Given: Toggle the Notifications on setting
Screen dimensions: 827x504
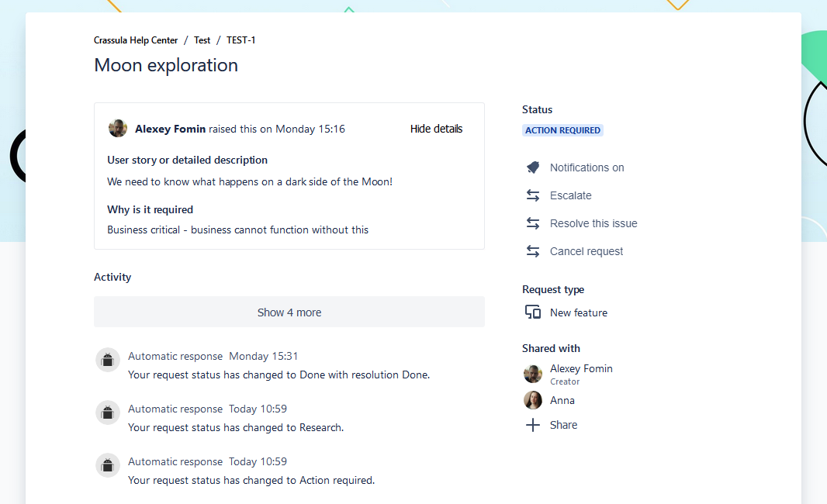Looking at the screenshot, I should pos(587,167).
